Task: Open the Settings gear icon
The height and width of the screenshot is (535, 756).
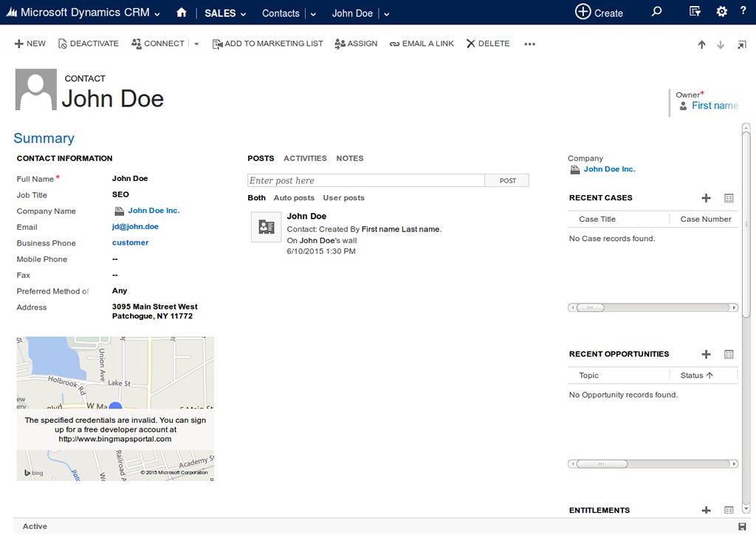Action: [722, 12]
